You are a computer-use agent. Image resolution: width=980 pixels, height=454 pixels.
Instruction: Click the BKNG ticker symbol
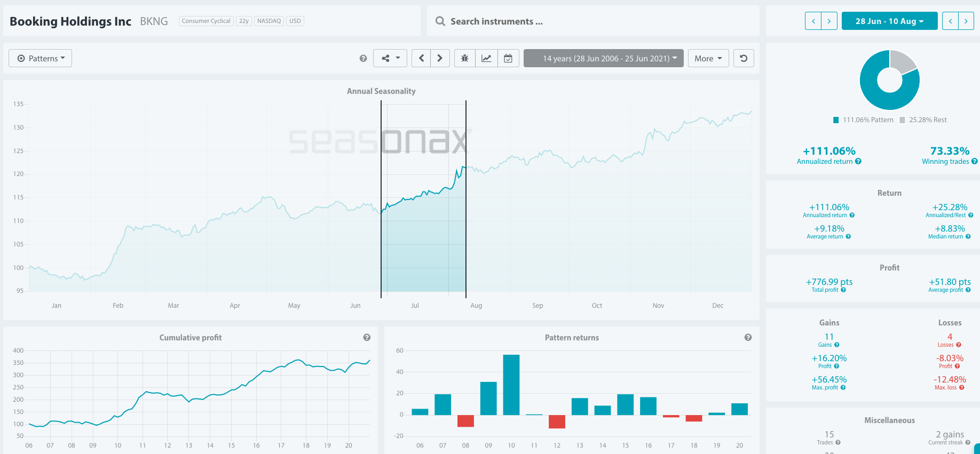tap(154, 21)
